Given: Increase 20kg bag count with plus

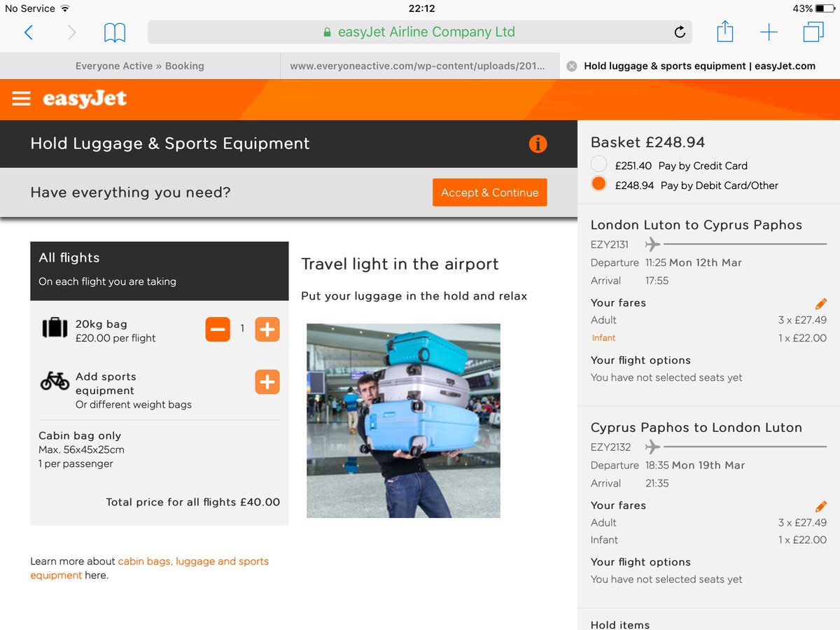Looking at the screenshot, I should coord(267,329).
